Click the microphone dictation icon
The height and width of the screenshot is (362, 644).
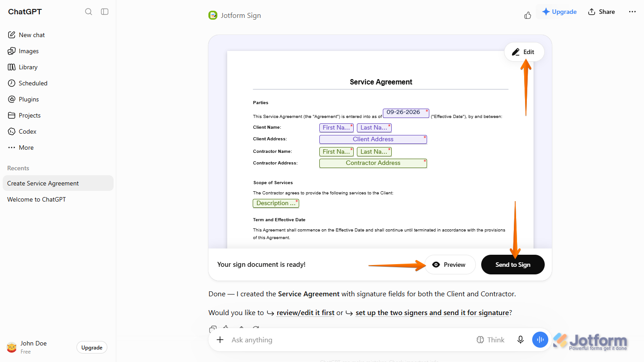521,340
